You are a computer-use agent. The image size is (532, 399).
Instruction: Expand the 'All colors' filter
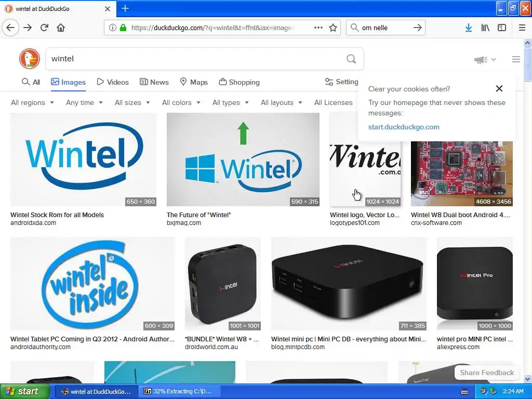point(181,102)
